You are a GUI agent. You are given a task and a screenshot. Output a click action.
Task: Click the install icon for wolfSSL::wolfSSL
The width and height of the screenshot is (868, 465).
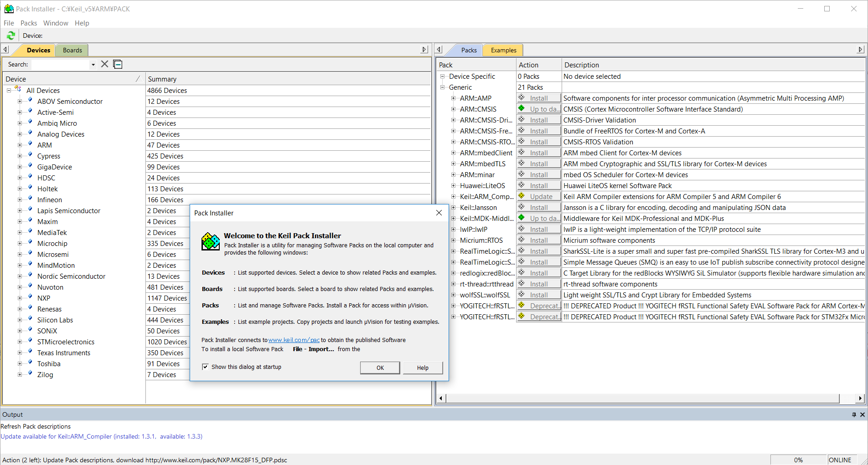tap(522, 295)
